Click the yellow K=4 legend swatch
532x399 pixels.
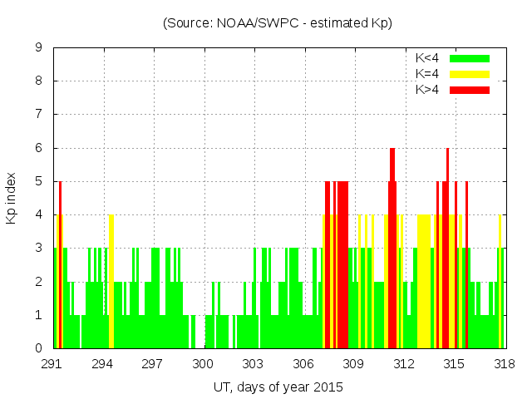470,74
